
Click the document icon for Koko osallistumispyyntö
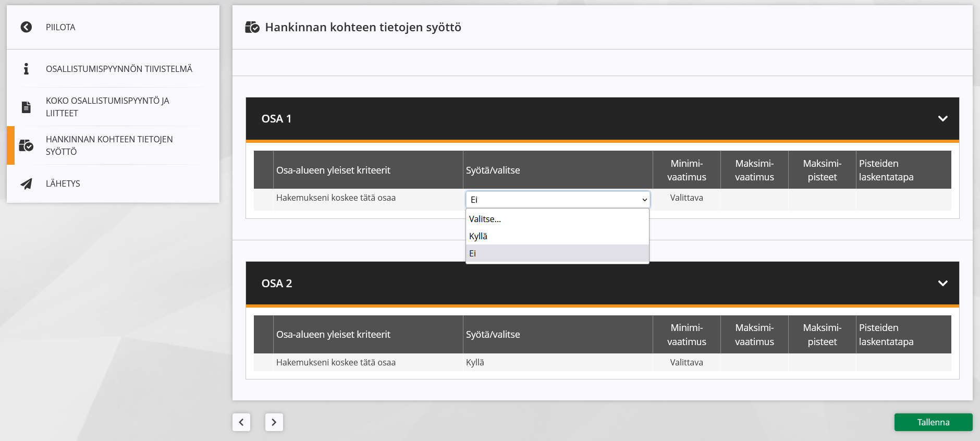(x=26, y=107)
